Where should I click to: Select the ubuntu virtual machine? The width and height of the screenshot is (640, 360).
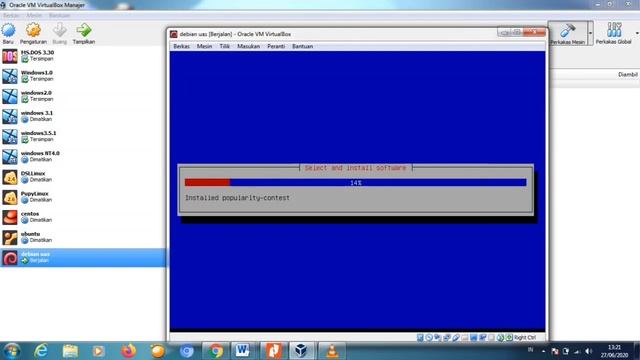coord(83,237)
